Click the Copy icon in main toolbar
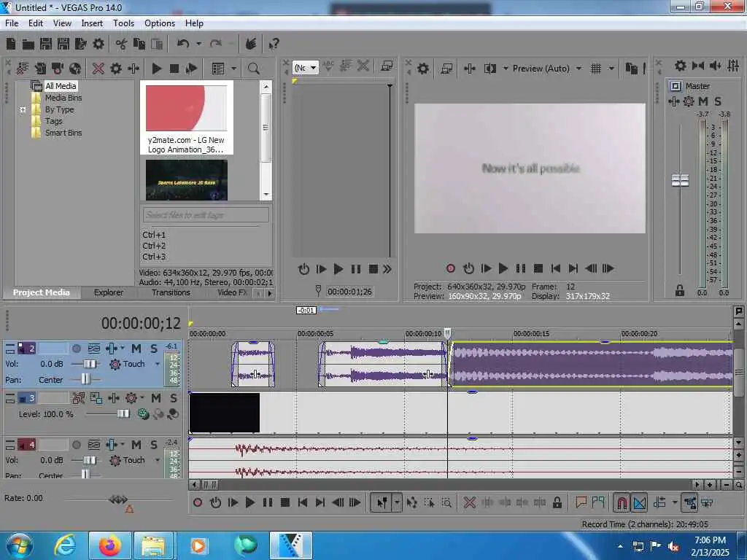 (x=139, y=44)
